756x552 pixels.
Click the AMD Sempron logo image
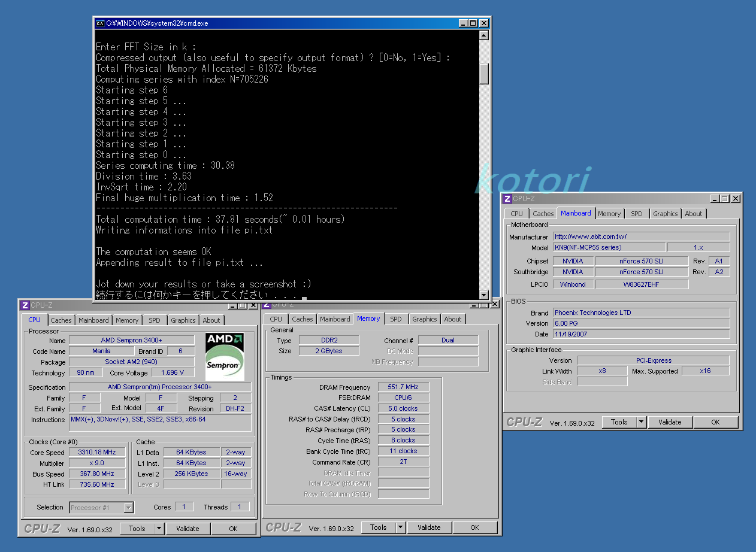coord(225,357)
